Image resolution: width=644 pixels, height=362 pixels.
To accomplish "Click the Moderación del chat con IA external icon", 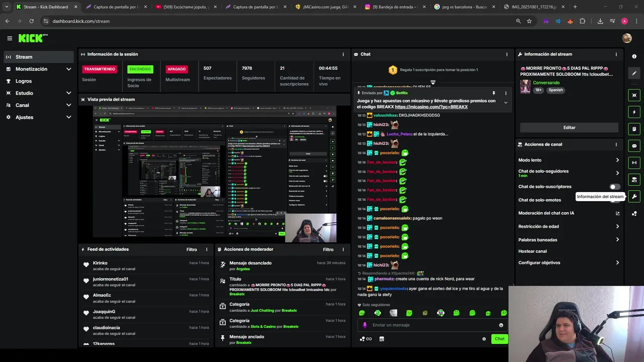I will [x=618, y=213].
